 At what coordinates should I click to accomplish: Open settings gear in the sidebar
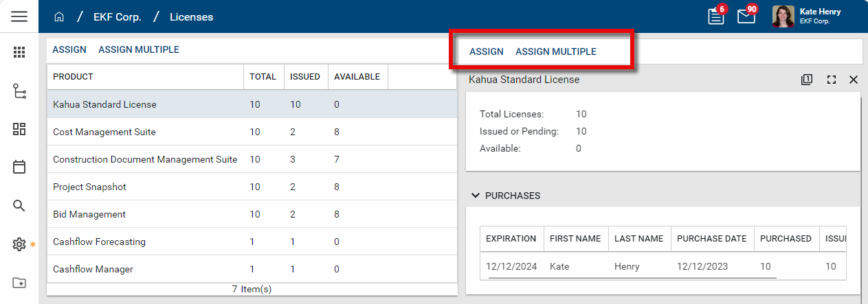19,244
